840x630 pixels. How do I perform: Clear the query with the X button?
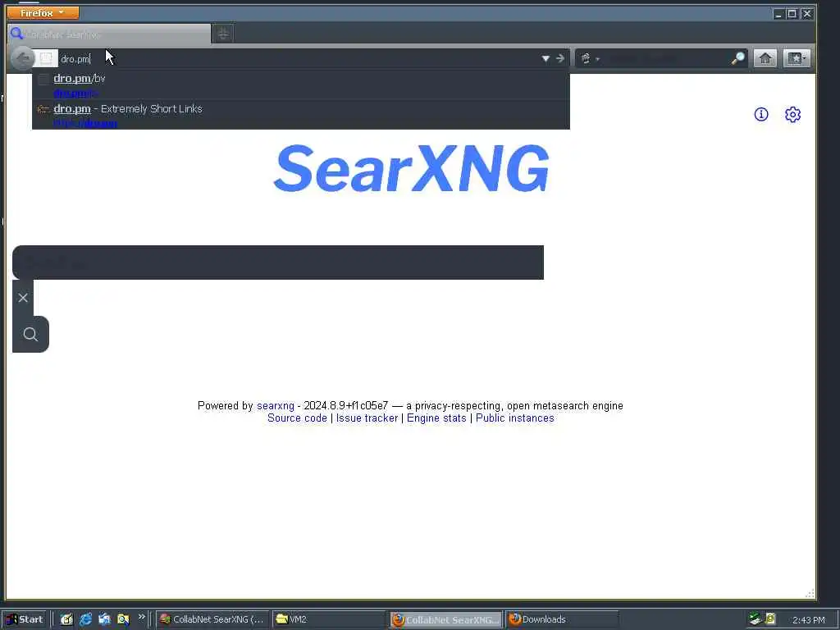[23, 298]
